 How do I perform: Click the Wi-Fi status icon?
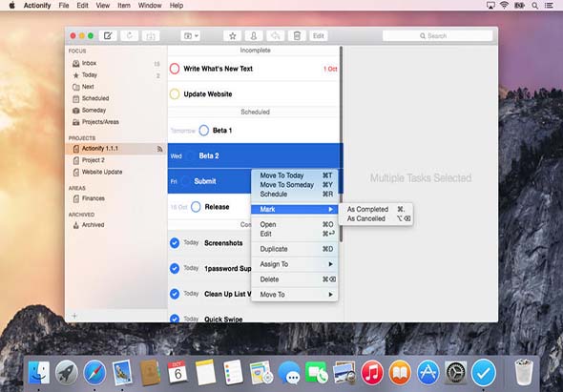(x=504, y=6)
